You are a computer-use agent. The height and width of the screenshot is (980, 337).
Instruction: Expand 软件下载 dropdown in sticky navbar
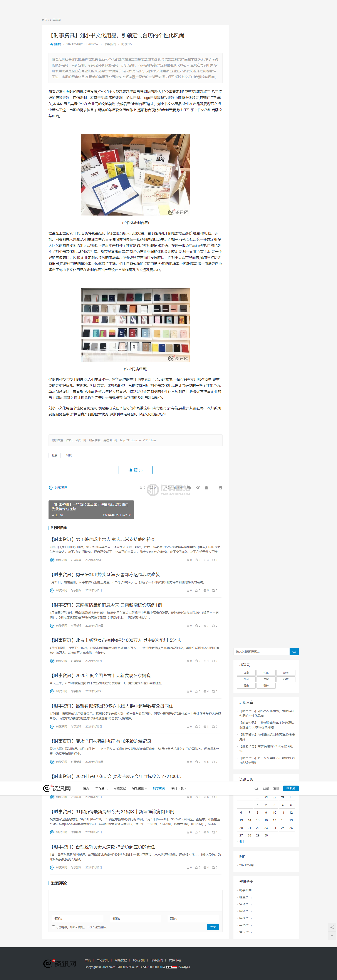179,788
